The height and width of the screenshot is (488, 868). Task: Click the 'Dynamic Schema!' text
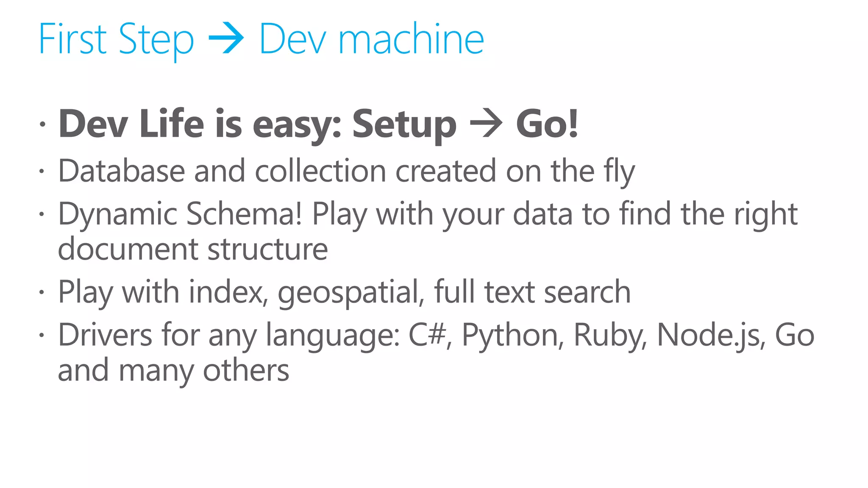tap(180, 214)
